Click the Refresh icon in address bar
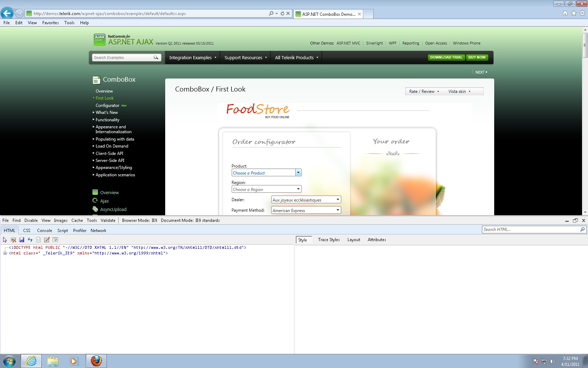 tap(282, 14)
